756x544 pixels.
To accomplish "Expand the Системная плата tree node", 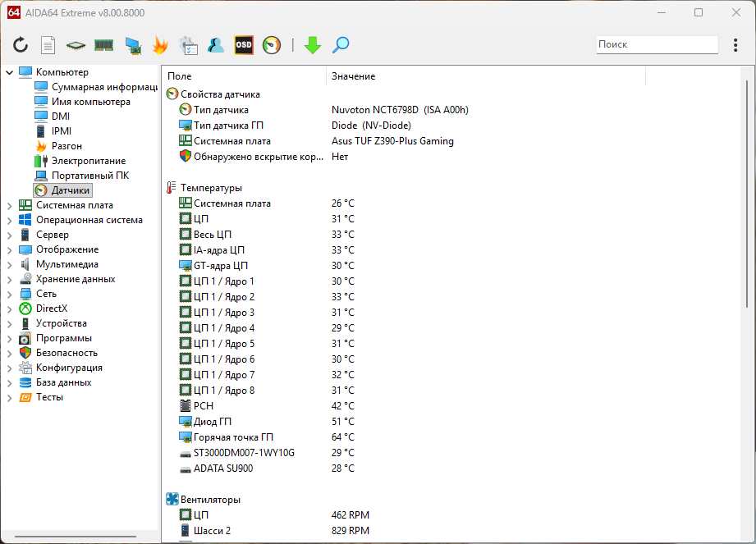I will click(9, 206).
